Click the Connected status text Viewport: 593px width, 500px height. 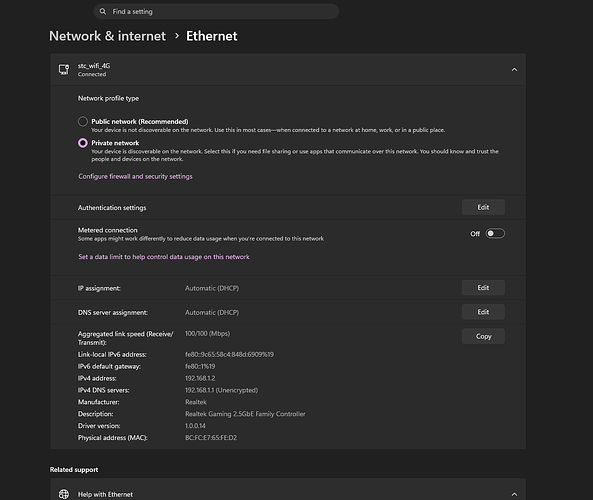[92, 75]
